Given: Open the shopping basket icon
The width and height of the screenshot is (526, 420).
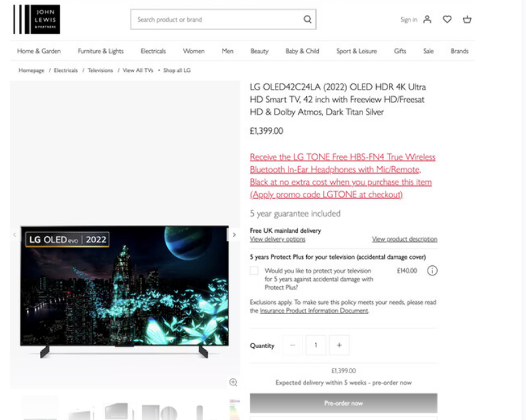Looking at the screenshot, I should tap(467, 20).
